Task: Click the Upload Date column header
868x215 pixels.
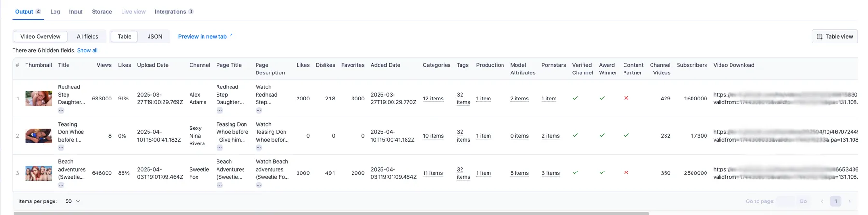Action: (x=153, y=65)
